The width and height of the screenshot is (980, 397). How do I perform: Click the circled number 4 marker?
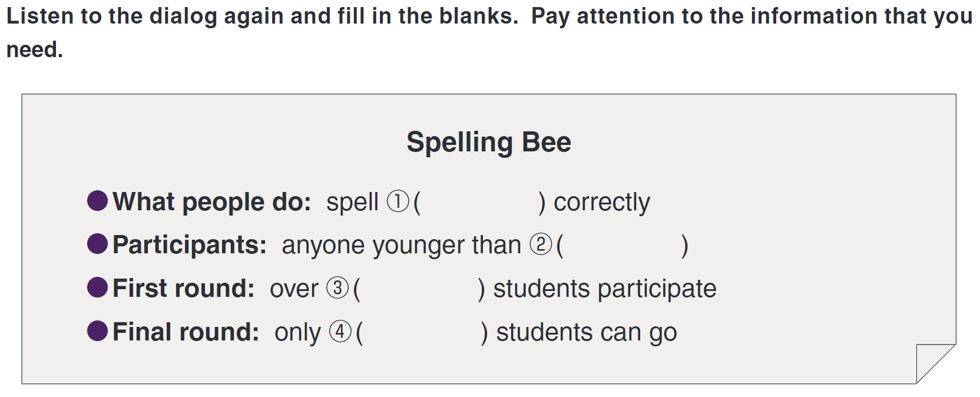[x=340, y=332]
